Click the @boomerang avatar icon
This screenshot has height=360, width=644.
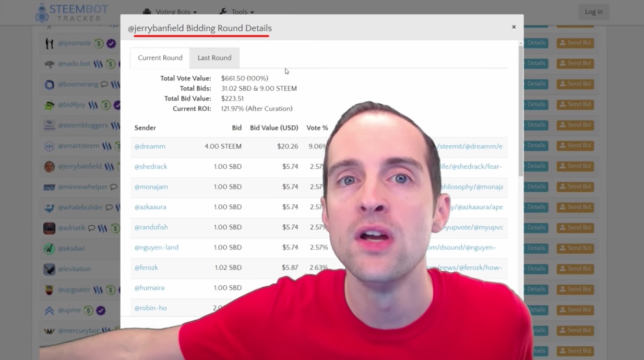click(x=49, y=85)
